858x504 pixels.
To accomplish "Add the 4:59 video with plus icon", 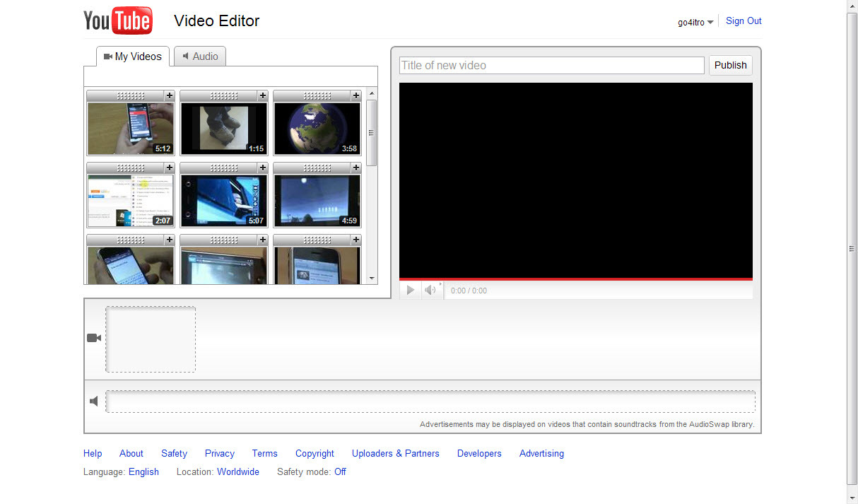I will coord(356,168).
